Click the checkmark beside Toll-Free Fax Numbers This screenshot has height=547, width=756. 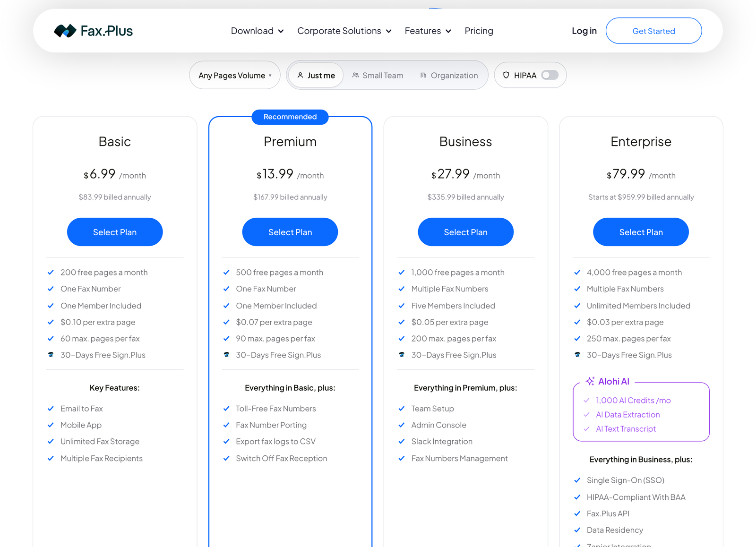[x=226, y=409]
